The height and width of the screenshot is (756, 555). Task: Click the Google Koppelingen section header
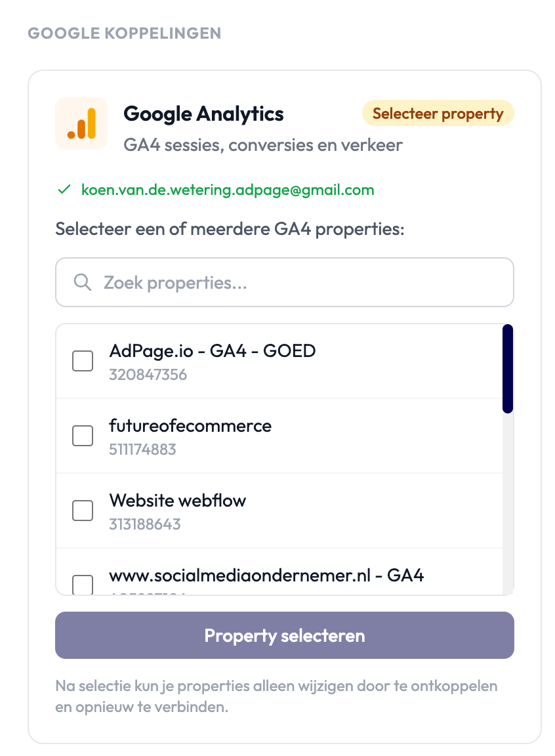click(124, 33)
